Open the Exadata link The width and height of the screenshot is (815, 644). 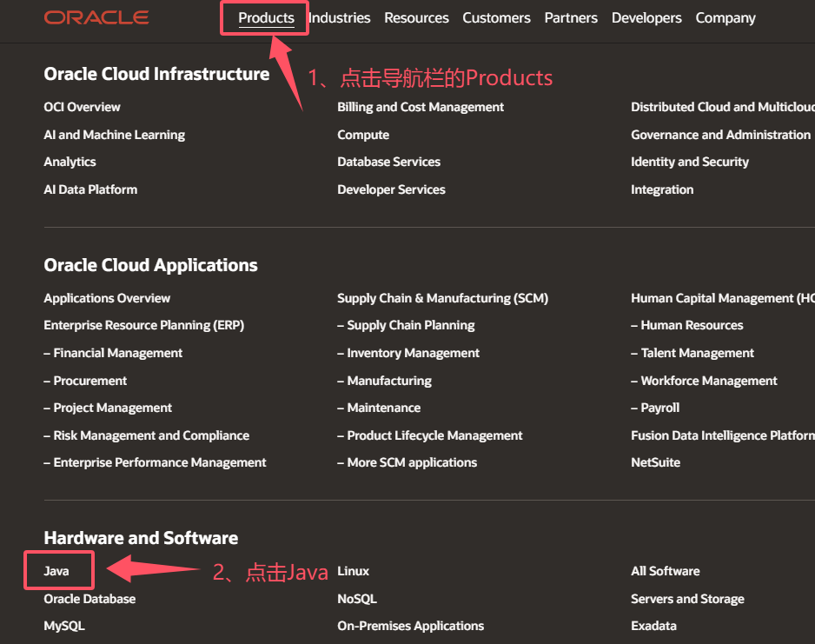click(654, 626)
